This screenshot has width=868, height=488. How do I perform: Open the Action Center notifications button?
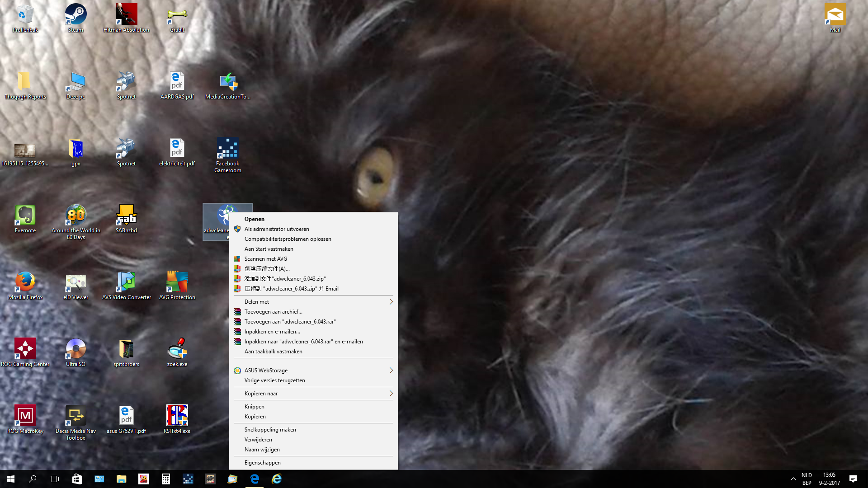tap(853, 479)
